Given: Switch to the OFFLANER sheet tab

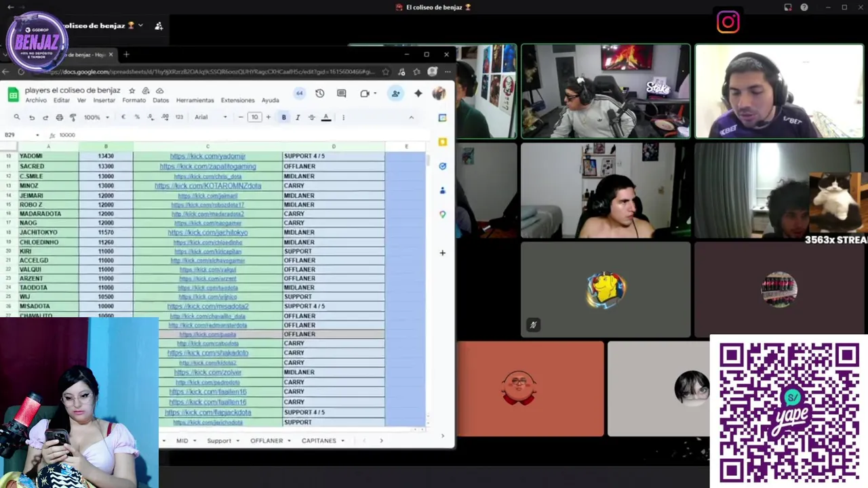Looking at the screenshot, I should [267, 441].
